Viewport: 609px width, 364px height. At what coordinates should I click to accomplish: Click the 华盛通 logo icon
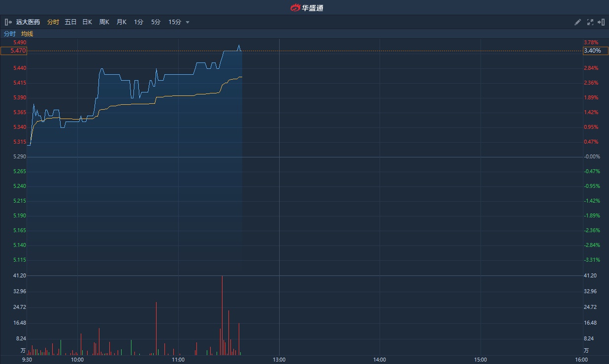pos(295,7)
